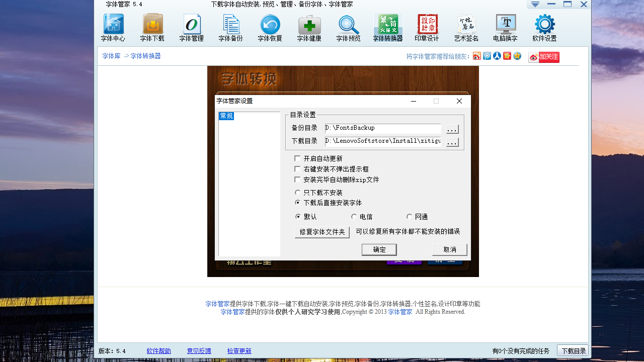Open the 印章设计 seal design tool
Screen dimensions: 644x362
[x=427, y=28]
